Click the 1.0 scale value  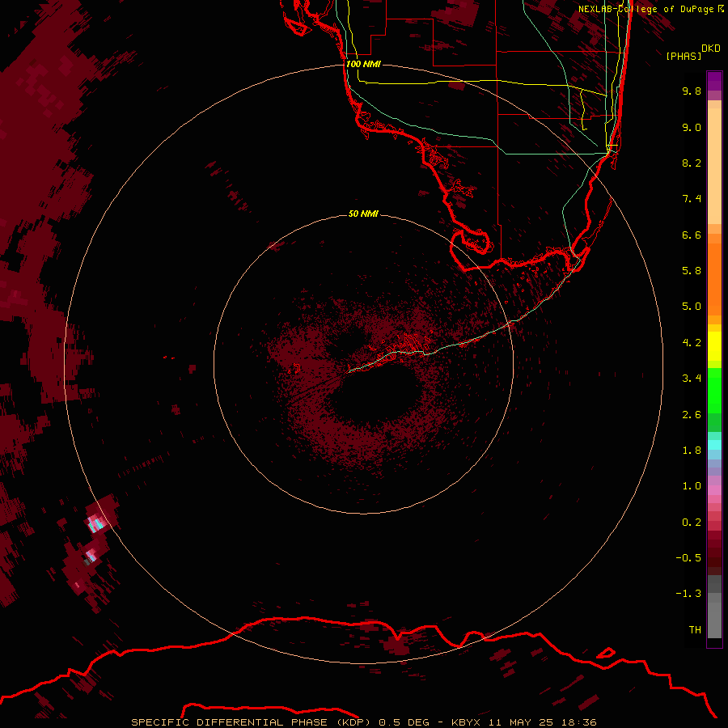click(692, 486)
